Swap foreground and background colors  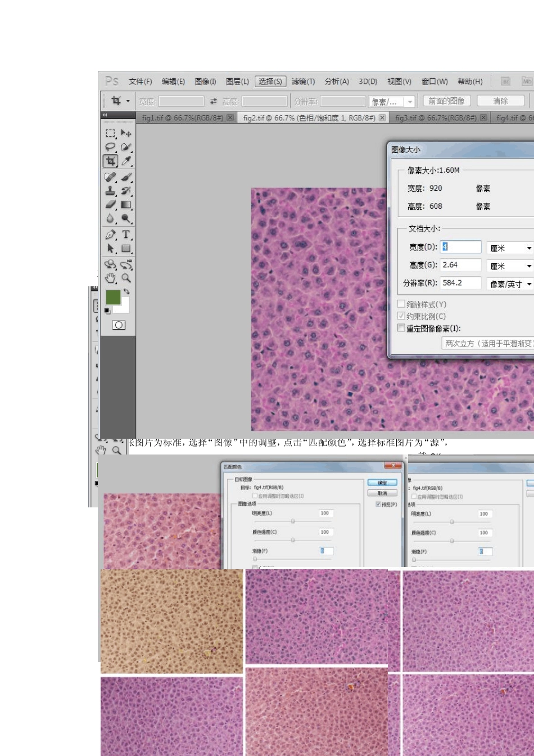pyautogui.click(x=126, y=291)
